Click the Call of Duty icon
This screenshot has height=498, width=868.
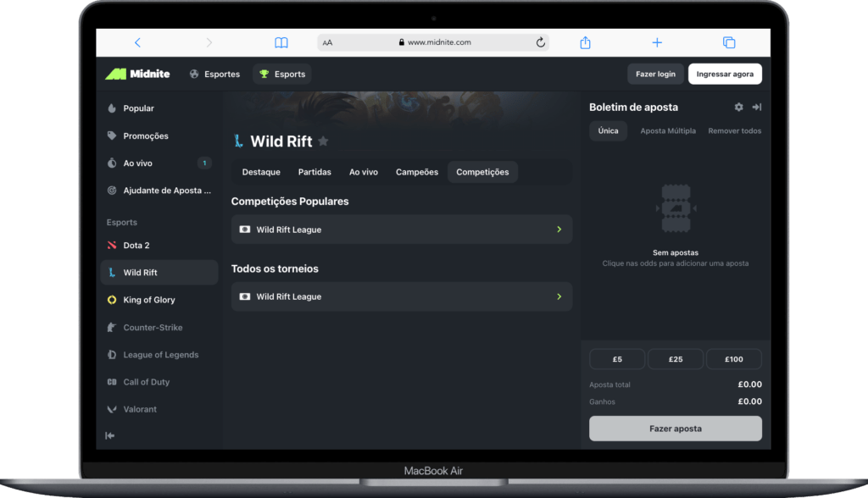(x=112, y=382)
